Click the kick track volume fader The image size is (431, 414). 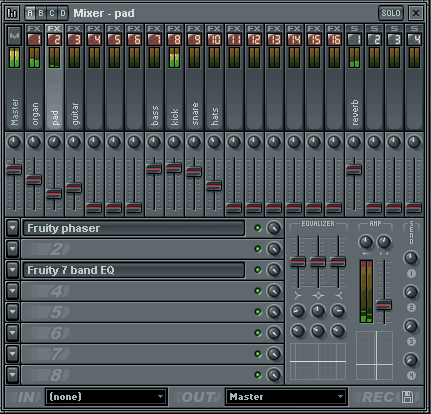click(x=174, y=168)
